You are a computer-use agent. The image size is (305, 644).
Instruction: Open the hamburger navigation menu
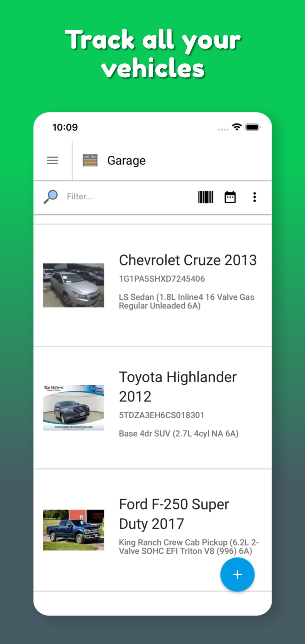52,160
